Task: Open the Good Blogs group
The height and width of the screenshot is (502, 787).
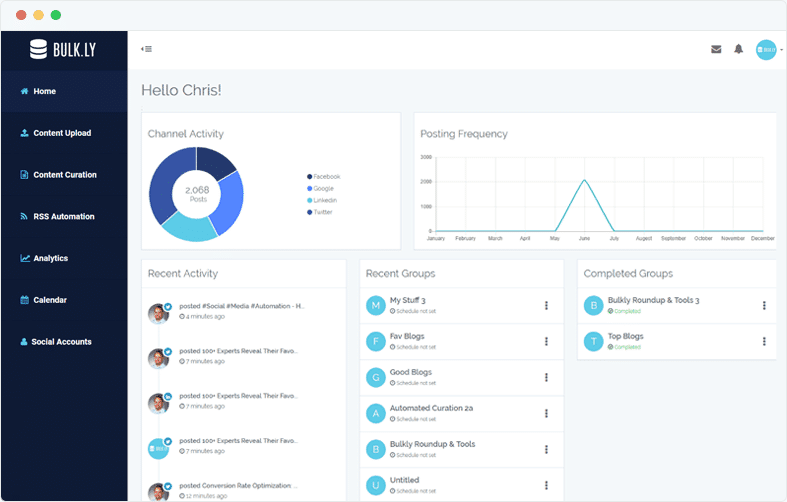Action: [x=412, y=372]
